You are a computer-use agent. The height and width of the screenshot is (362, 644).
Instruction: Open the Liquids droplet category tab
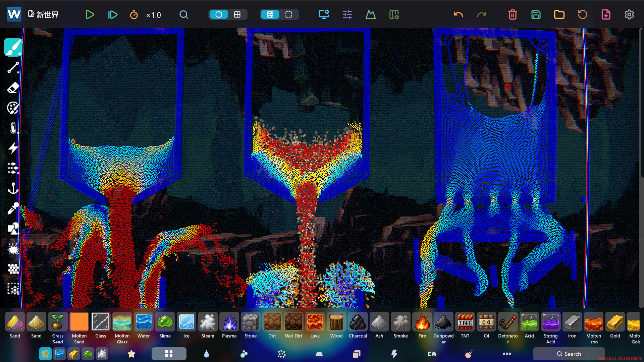pos(207,354)
